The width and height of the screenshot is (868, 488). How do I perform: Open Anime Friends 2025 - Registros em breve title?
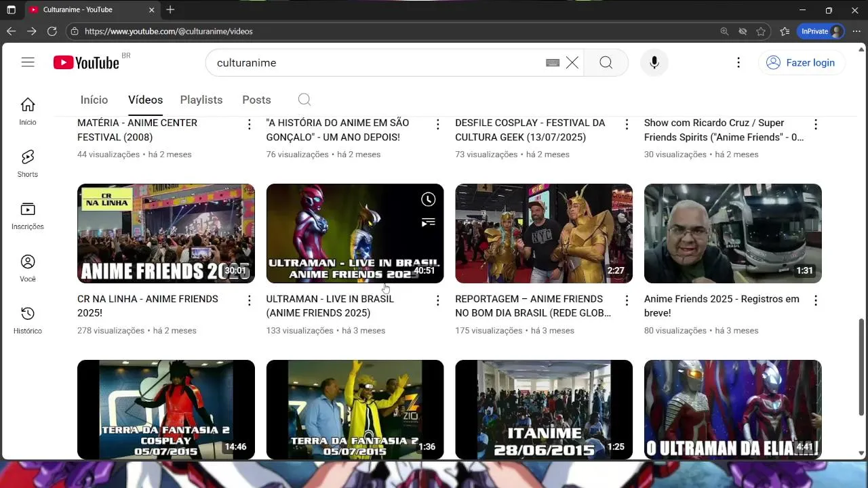(x=722, y=306)
